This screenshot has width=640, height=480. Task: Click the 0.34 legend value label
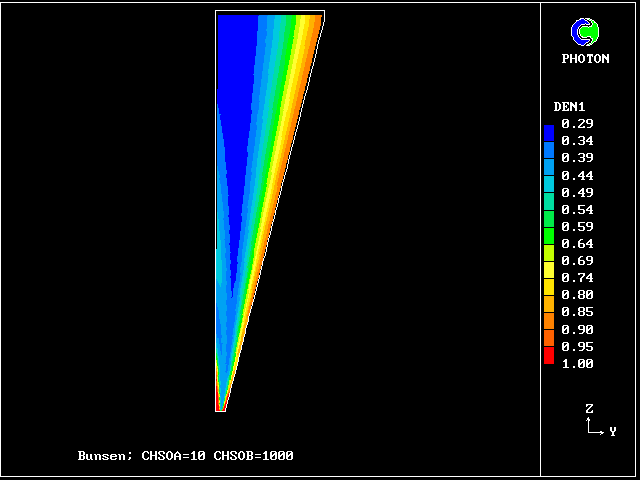pyautogui.click(x=577, y=141)
